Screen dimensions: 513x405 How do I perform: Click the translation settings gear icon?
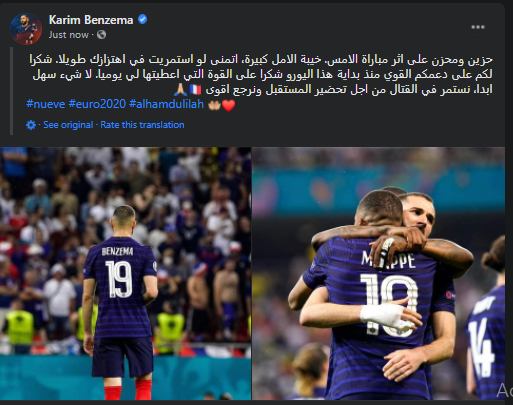[31, 125]
